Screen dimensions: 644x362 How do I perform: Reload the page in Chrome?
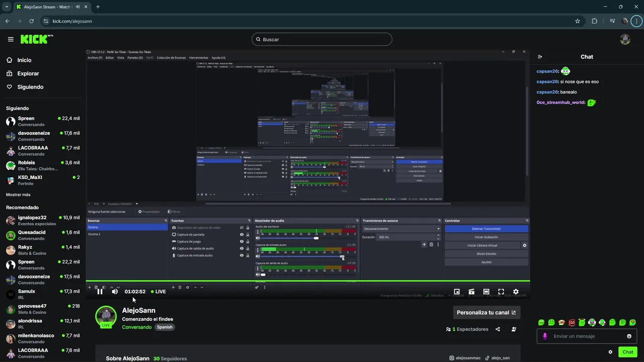31,21
